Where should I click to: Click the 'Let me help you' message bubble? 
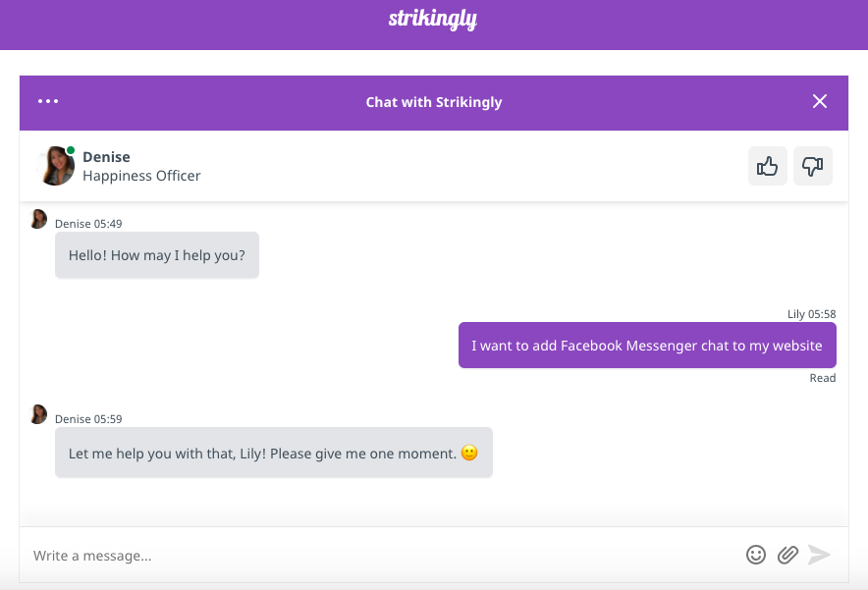tap(273, 454)
